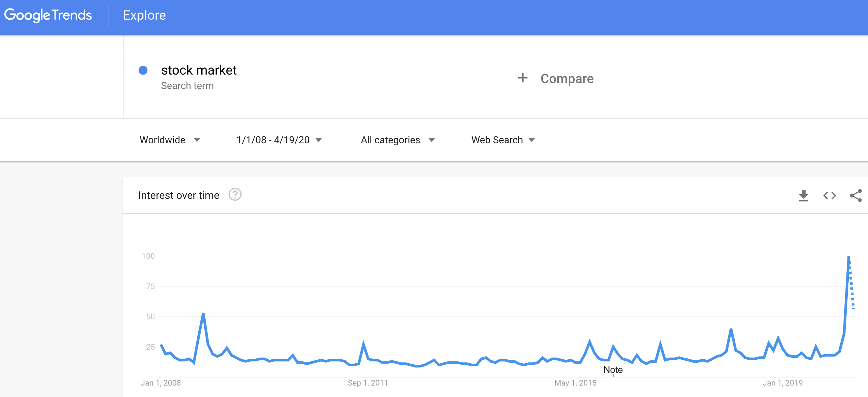Open the Web Search type dropdown
The height and width of the screenshot is (397, 868).
(503, 140)
